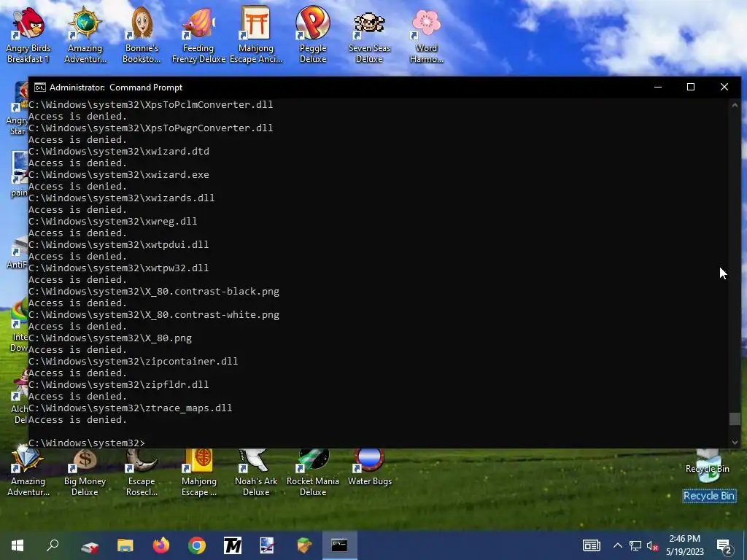Open the clock showing 2:46 PM

coord(684,545)
